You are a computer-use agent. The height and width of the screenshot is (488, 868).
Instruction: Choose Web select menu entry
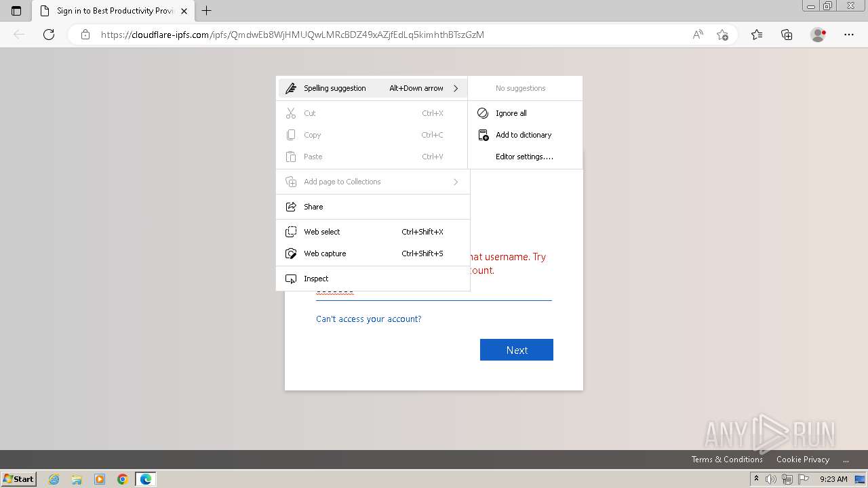click(x=372, y=232)
